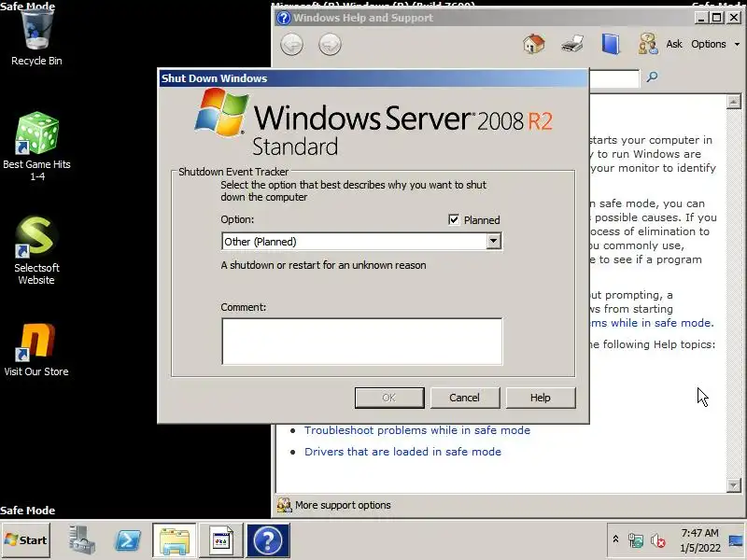Click the Ask menu item in Help toolbar

(x=674, y=44)
